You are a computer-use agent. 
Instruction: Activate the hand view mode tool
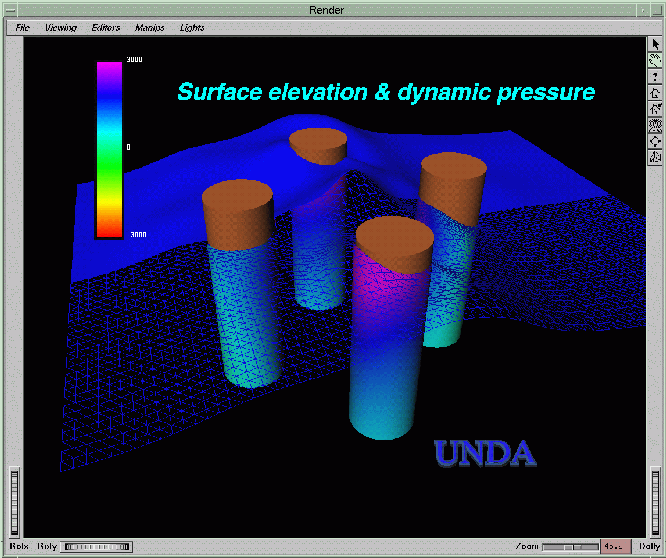[x=656, y=61]
